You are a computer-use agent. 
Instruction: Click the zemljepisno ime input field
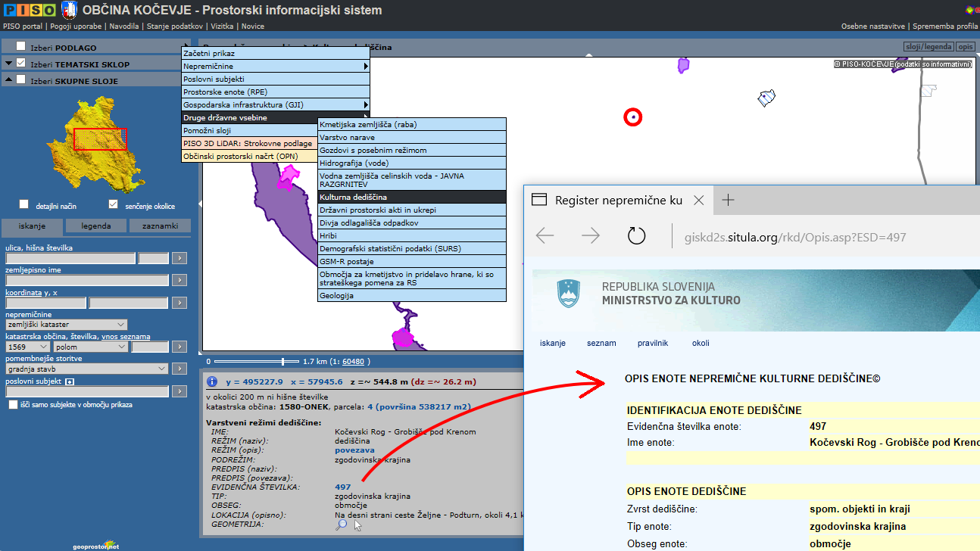pos(86,281)
